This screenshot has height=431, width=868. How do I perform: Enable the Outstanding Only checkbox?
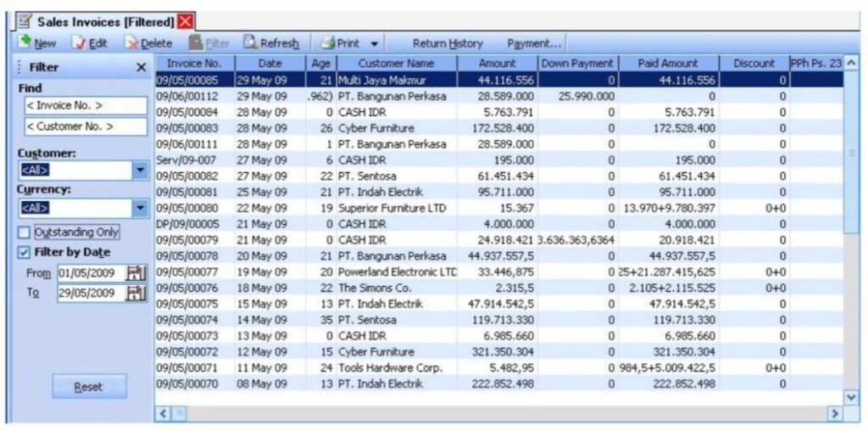pyautogui.click(x=25, y=232)
